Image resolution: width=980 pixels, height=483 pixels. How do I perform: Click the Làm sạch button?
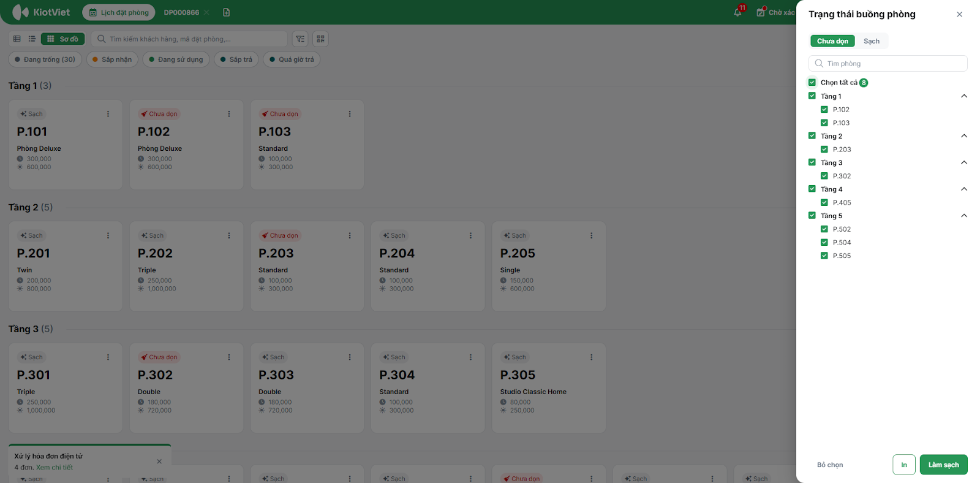(943, 465)
